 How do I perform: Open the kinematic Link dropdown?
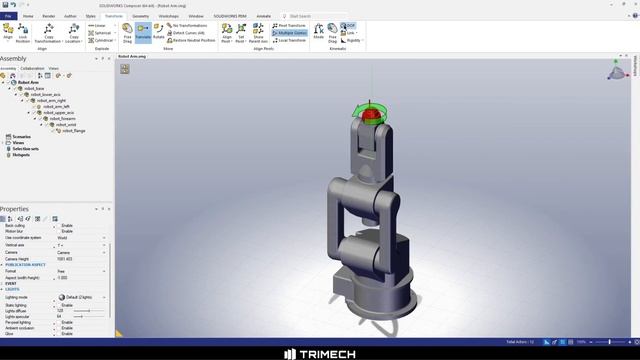tap(349, 33)
